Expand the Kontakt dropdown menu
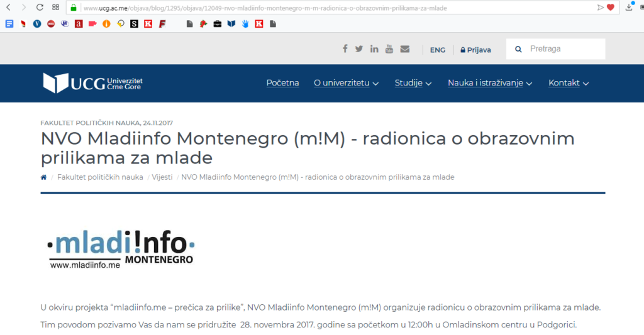The height and width of the screenshot is (335, 644). (x=569, y=83)
